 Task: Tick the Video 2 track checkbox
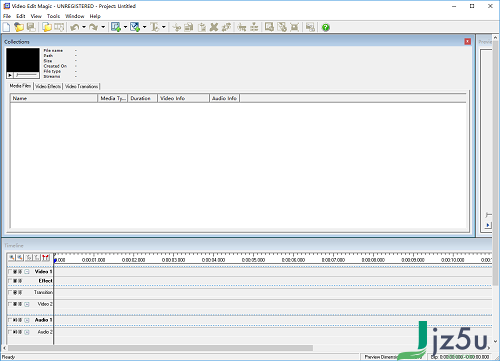point(10,304)
